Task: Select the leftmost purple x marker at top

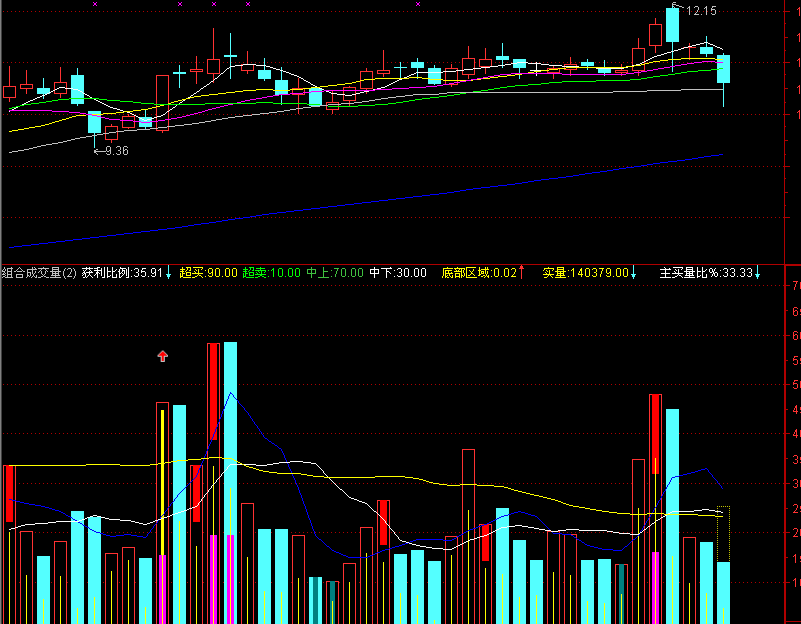Action: [x=95, y=4]
